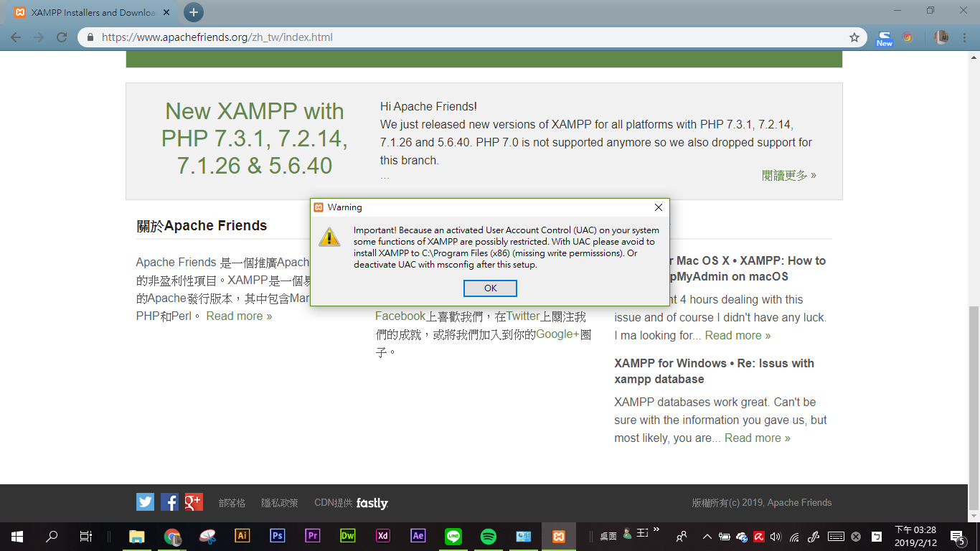Go back to the previous page
980x551 pixels.
[16, 37]
